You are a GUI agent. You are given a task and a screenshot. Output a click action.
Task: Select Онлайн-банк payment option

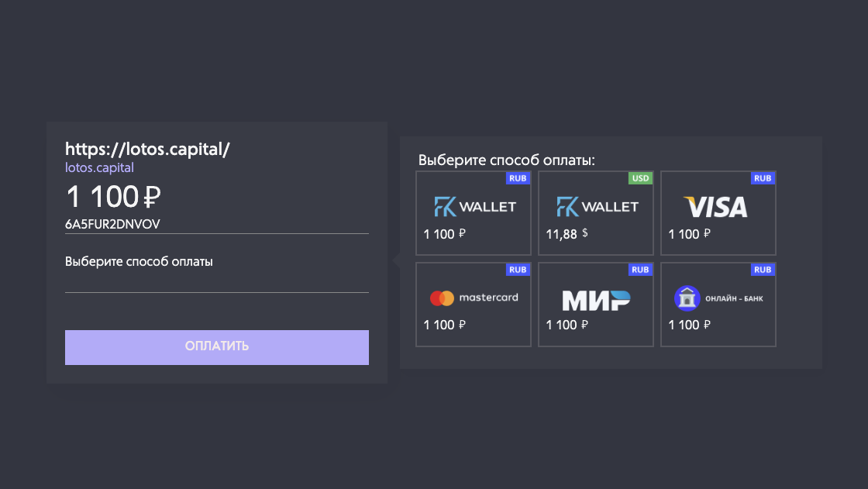[718, 305]
